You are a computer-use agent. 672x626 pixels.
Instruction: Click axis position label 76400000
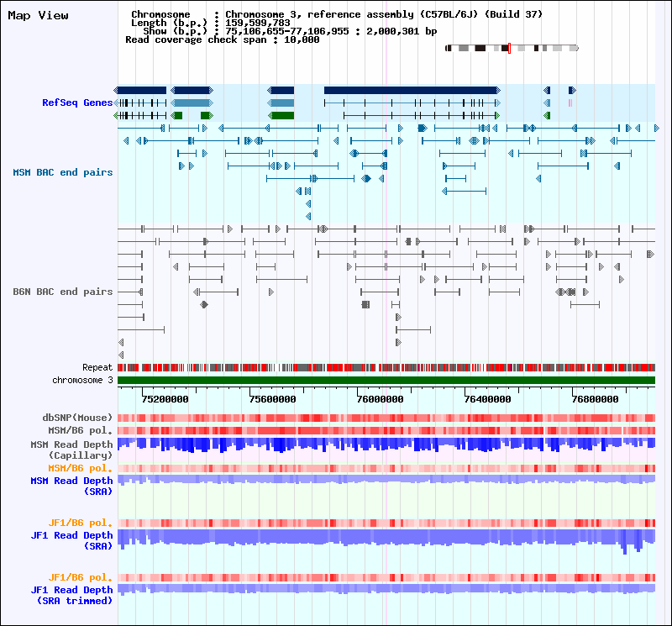488,399
